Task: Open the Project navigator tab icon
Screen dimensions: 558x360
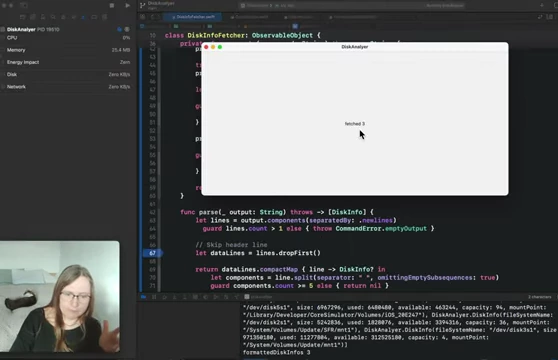Action: [x=22, y=17]
